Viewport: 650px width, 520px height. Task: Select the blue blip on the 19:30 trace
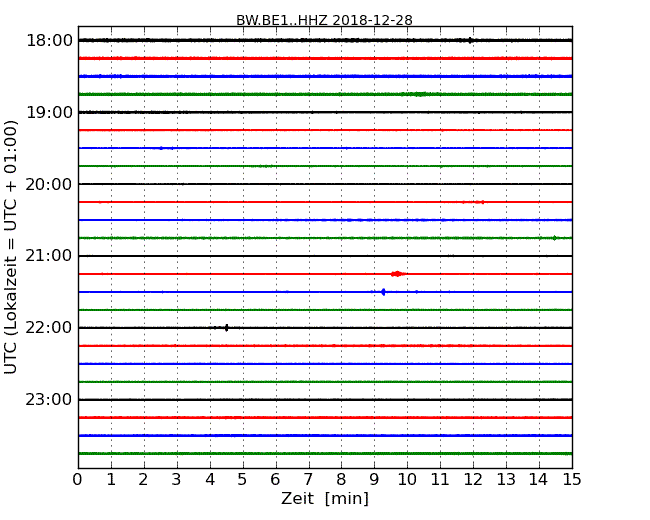(x=161, y=148)
